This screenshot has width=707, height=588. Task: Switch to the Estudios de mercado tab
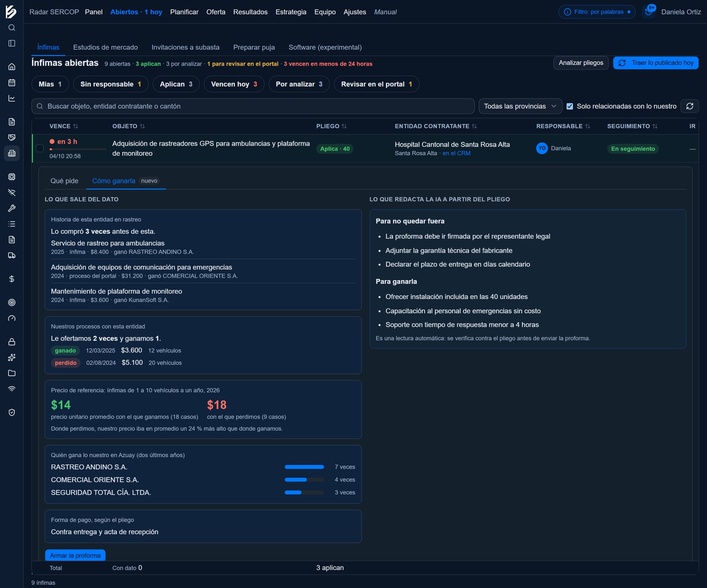pyautogui.click(x=105, y=47)
